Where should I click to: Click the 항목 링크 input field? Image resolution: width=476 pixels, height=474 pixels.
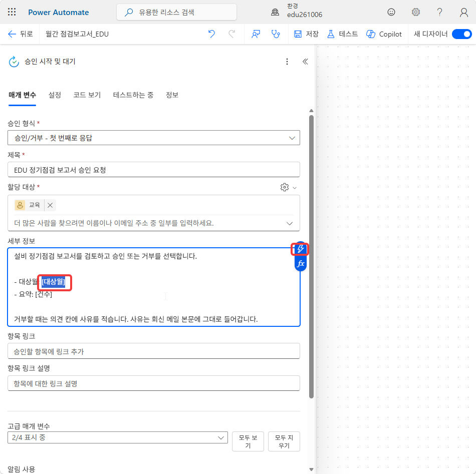pos(154,351)
